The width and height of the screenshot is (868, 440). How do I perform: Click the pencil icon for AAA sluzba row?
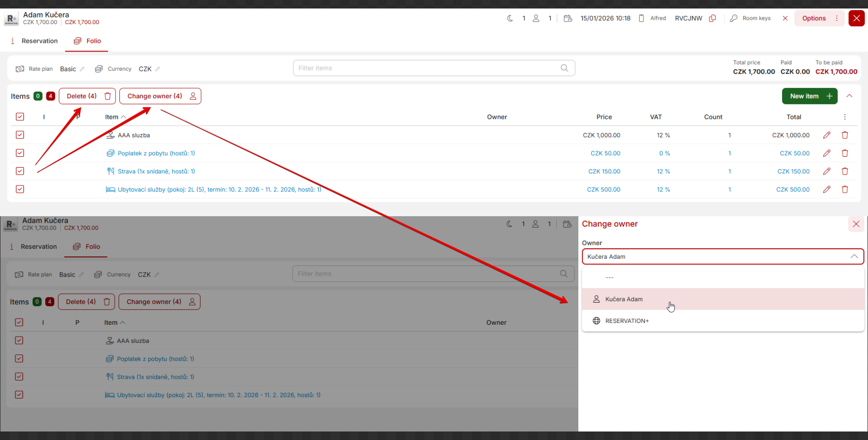coord(826,135)
